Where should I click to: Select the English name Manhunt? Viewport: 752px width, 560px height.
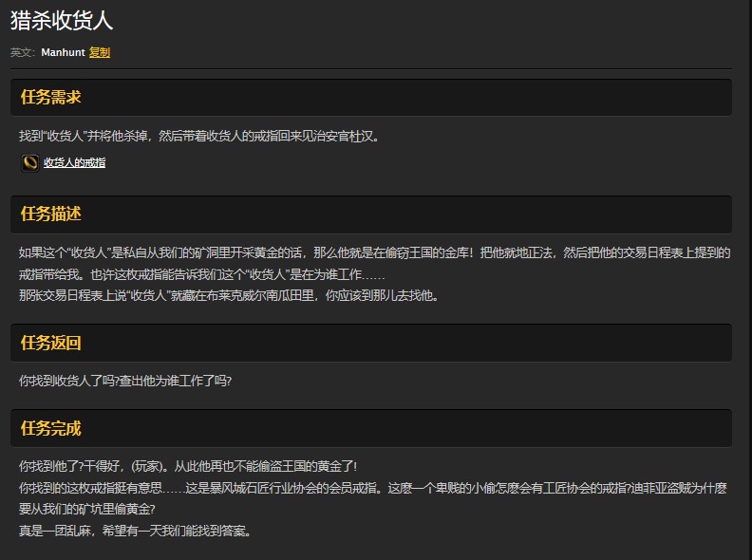[x=63, y=52]
